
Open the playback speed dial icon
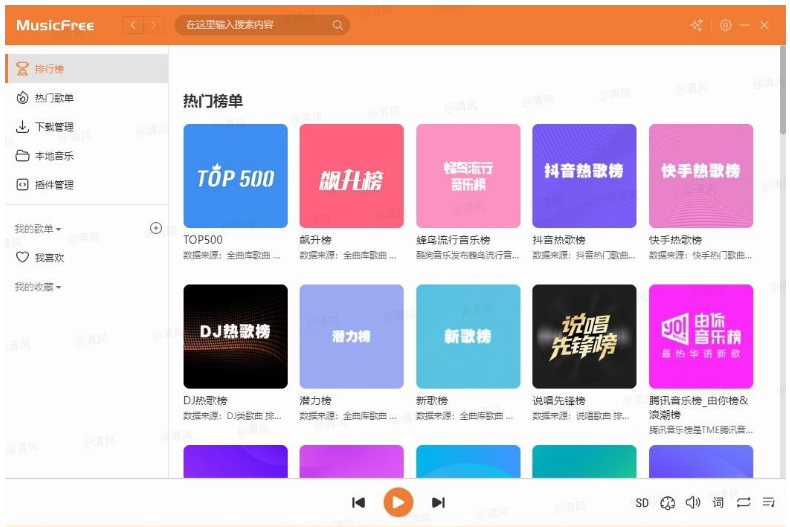tap(668, 503)
